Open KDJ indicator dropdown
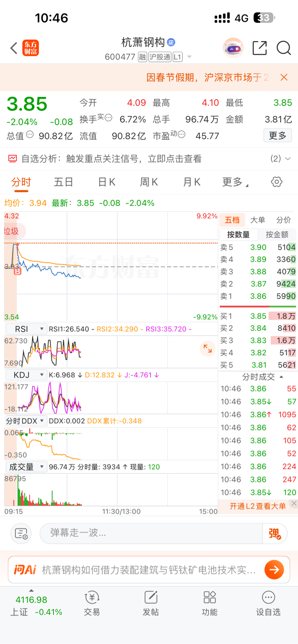 click(26, 375)
